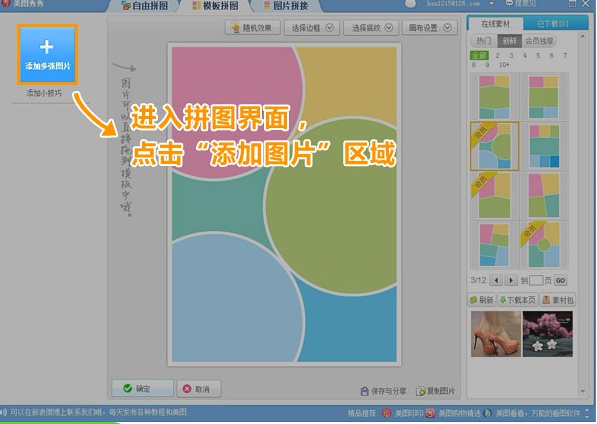Open the 素材包 material pack

558,300
